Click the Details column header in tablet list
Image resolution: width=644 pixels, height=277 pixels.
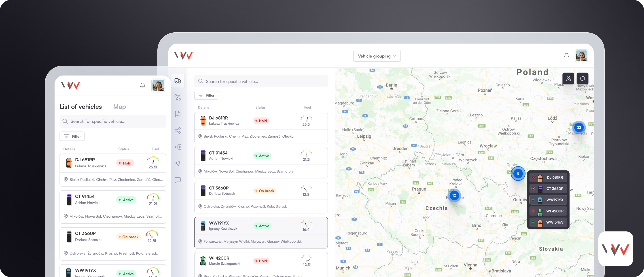pyautogui.click(x=203, y=107)
